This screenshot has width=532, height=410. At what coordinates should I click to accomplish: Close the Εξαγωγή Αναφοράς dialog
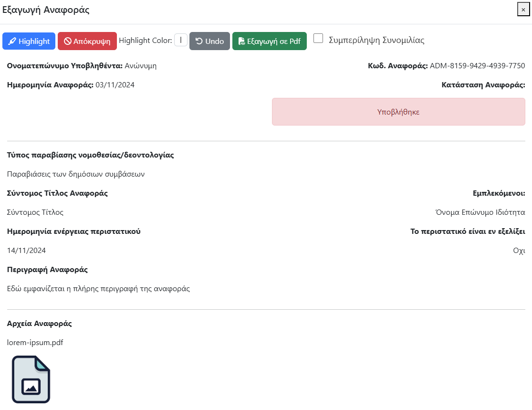tap(523, 10)
